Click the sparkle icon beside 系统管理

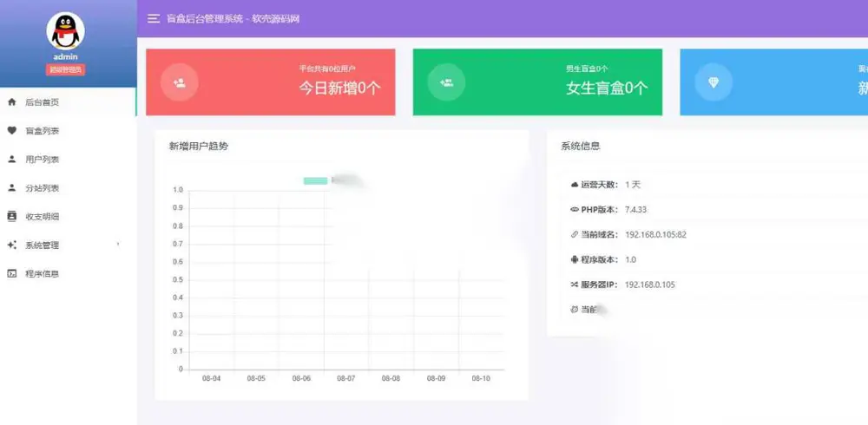11,245
